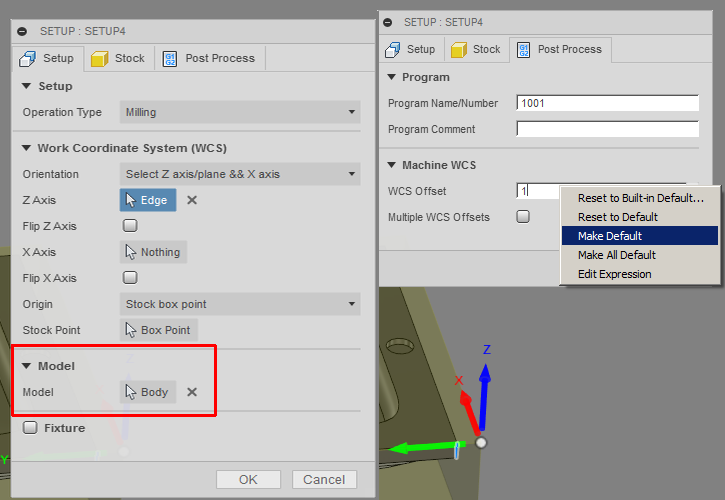Open Setup tab in the right dialog
725x500 pixels.
click(x=411, y=49)
